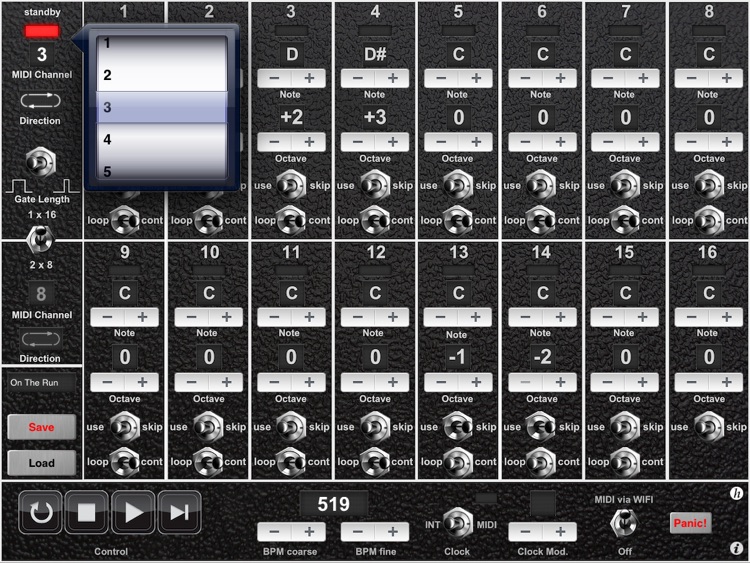Toggle step 5 loop/cont switch
The height and width of the screenshot is (563, 750).
coord(457,220)
